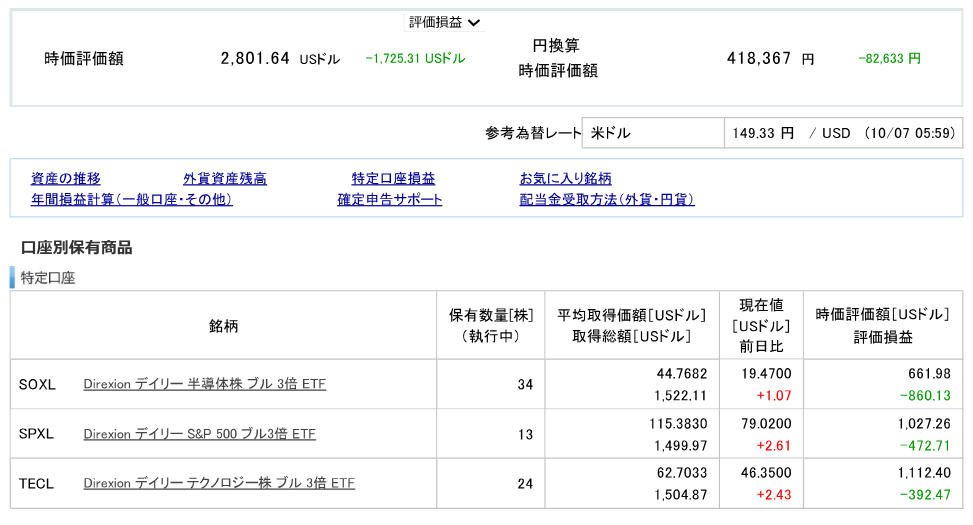Screen dimensions: 973x525
Task: Click the 2,801.64 valuation amount
Action: pyautogui.click(x=255, y=58)
